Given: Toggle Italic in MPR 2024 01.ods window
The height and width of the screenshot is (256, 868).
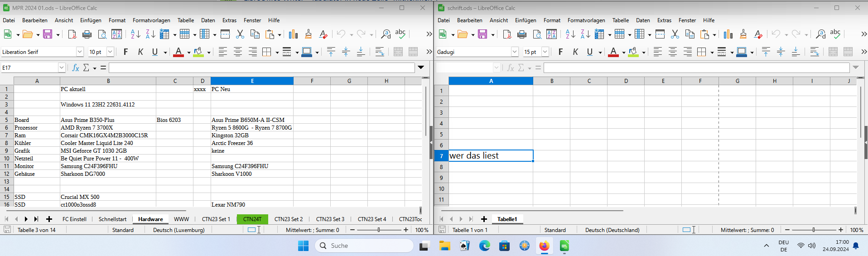Looking at the screenshot, I should [x=140, y=52].
